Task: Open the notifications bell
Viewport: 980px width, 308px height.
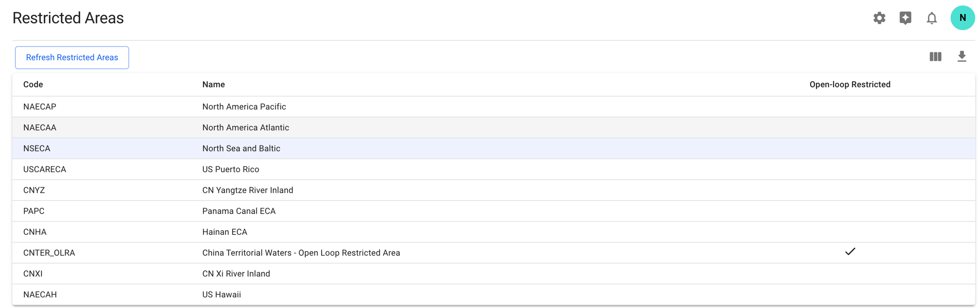Action: 932,18
